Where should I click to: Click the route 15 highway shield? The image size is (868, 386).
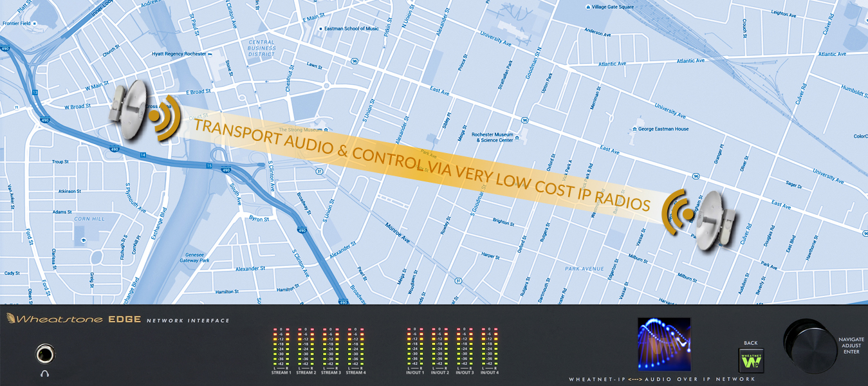pos(209,165)
